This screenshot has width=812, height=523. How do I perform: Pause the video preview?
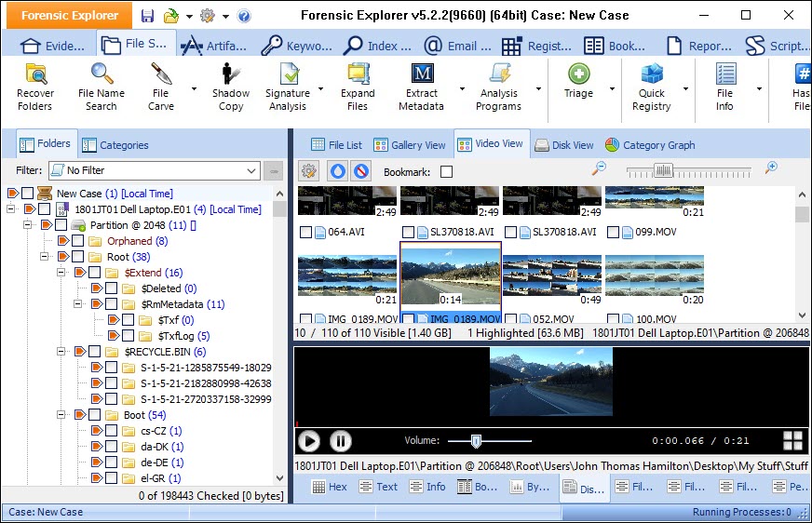pyautogui.click(x=341, y=441)
